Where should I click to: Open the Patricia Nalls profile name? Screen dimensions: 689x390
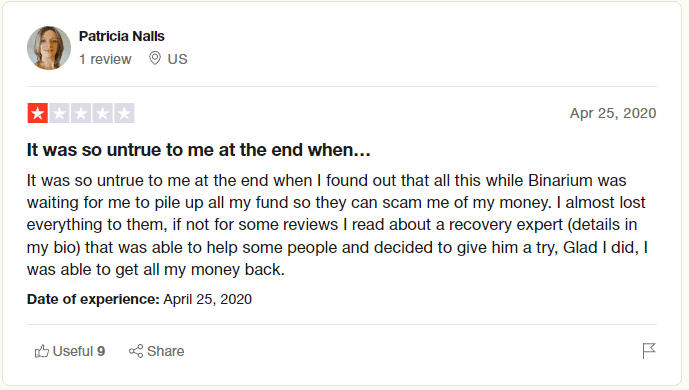pyautogui.click(x=122, y=36)
